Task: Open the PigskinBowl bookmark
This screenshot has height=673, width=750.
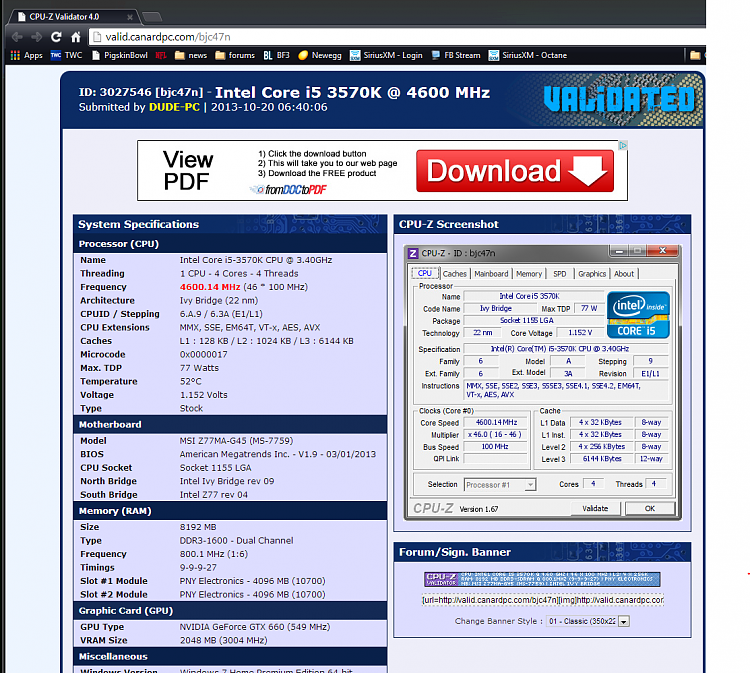Action: (x=120, y=55)
